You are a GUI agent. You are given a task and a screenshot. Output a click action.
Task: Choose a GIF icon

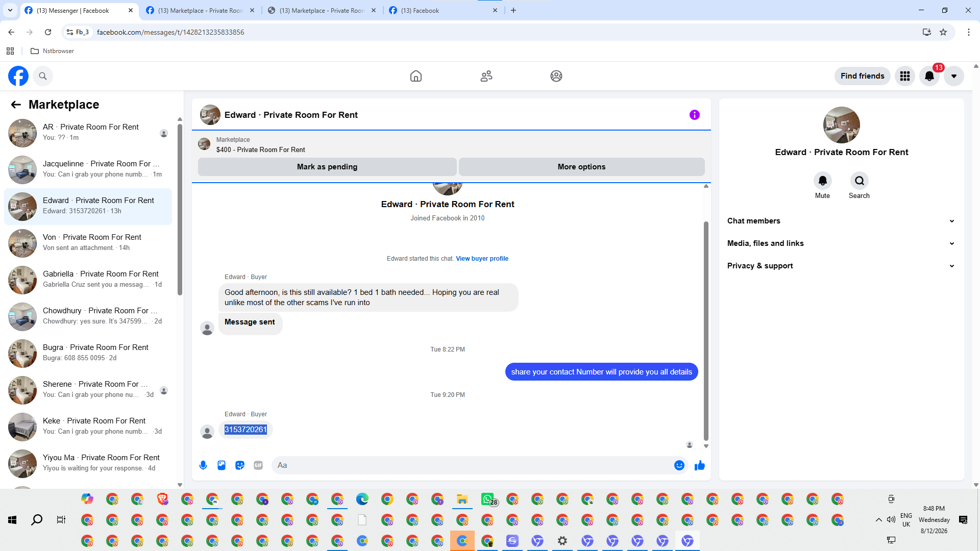pos(258,465)
